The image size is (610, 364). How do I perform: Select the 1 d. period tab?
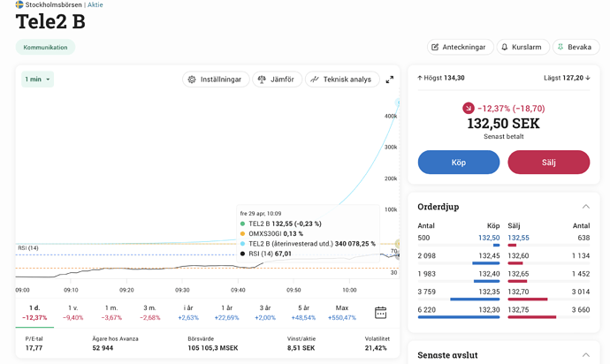pyautogui.click(x=34, y=313)
